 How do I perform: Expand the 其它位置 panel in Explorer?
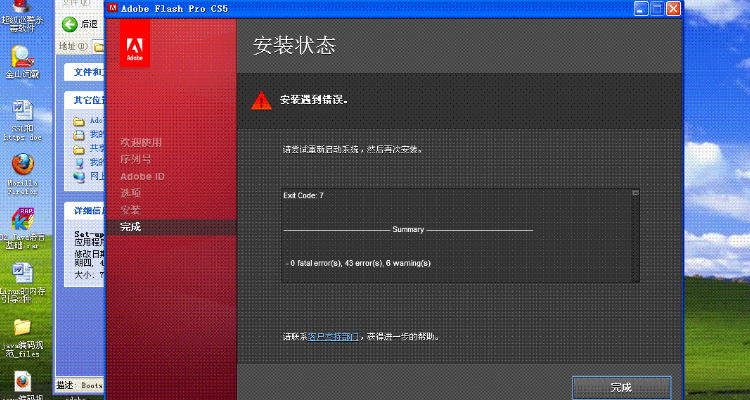pos(85,100)
